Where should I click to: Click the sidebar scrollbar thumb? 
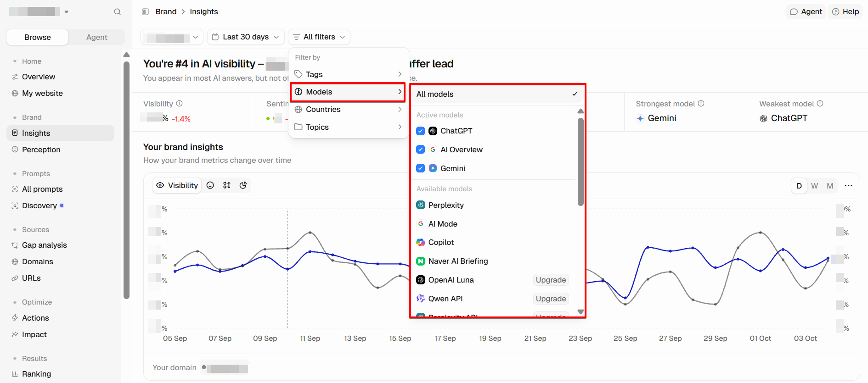coord(127,180)
